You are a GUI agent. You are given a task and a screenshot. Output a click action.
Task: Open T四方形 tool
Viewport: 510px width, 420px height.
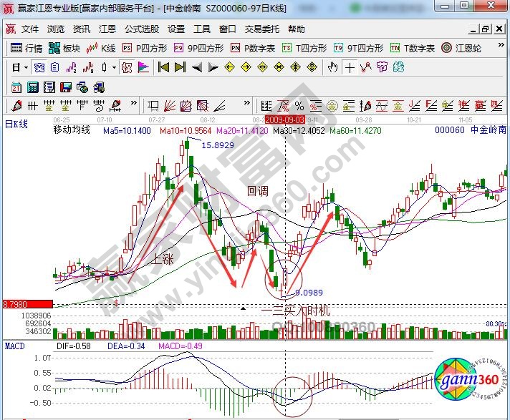pyautogui.click(x=304, y=48)
